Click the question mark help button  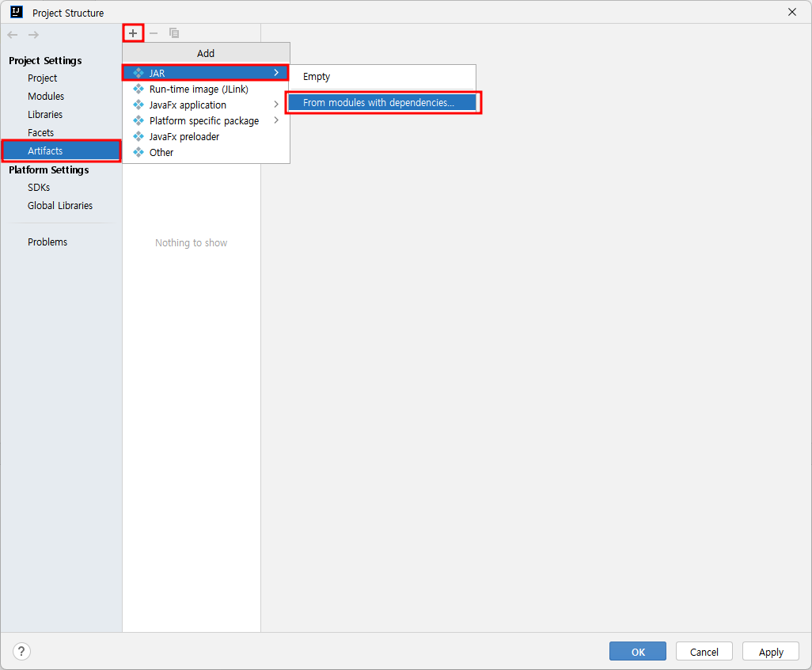point(21,651)
